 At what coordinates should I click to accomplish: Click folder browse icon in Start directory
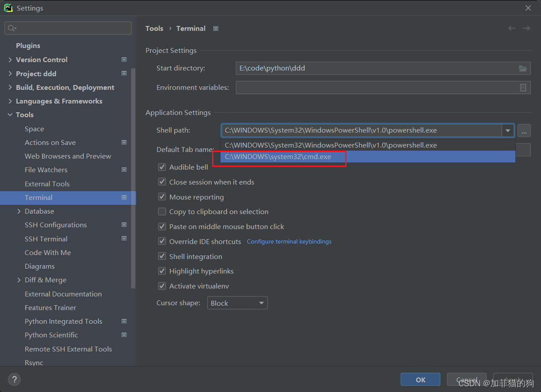coord(523,68)
